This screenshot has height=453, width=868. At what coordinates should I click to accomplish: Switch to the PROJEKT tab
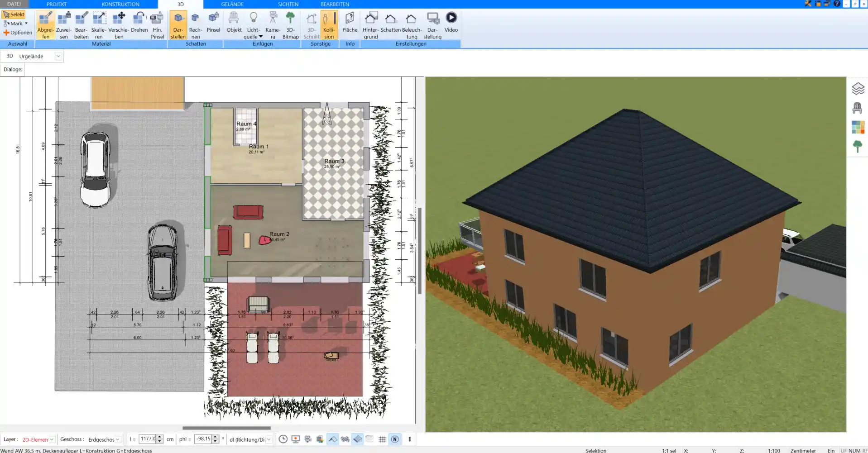pos(57,4)
